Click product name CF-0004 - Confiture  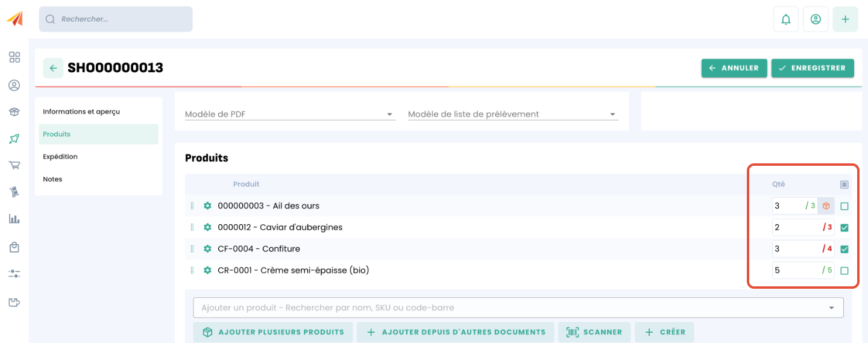[x=259, y=248]
